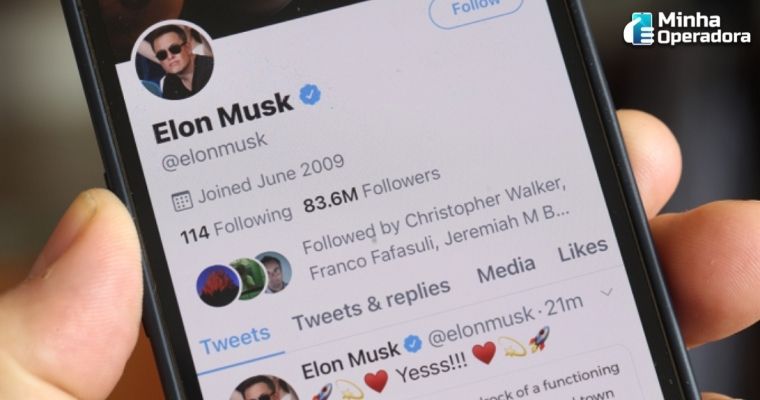Image resolution: width=760 pixels, height=400 pixels.
Task: Select the Tweets tab
Action: [235, 339]
